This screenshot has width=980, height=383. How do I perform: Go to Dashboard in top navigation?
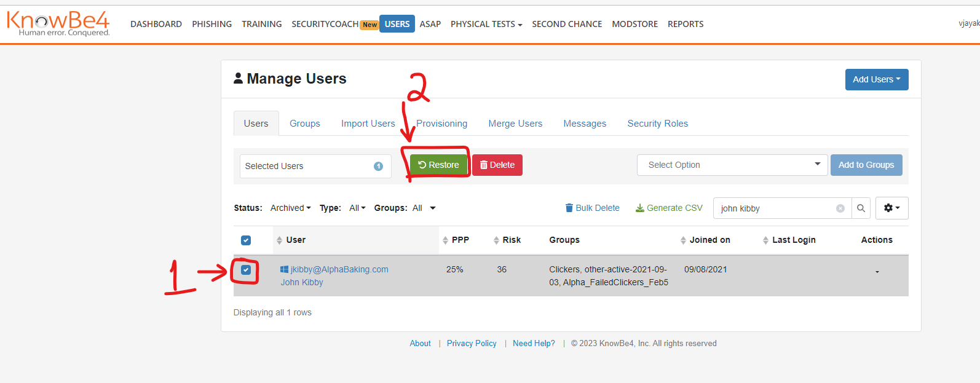[x=156, y=24]
